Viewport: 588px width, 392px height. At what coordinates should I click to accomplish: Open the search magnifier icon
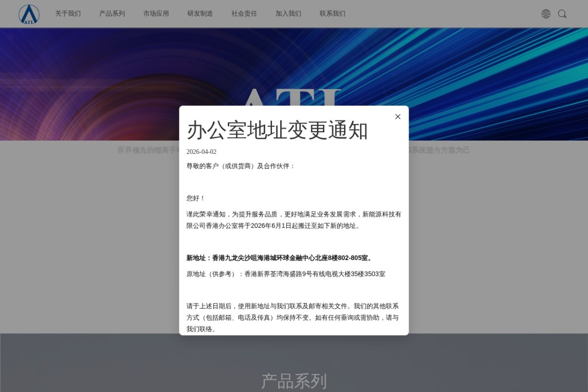coord(563,14)
